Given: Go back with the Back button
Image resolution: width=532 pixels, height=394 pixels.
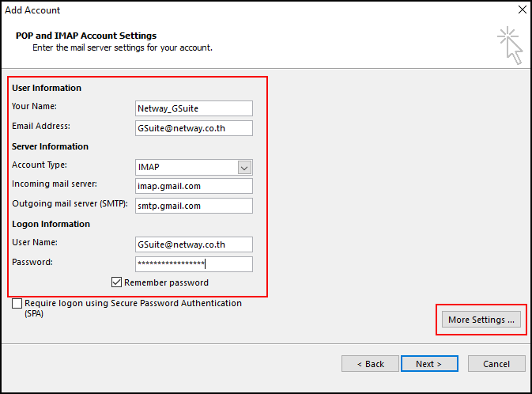Looking at the screenshot, I should 370,364.
